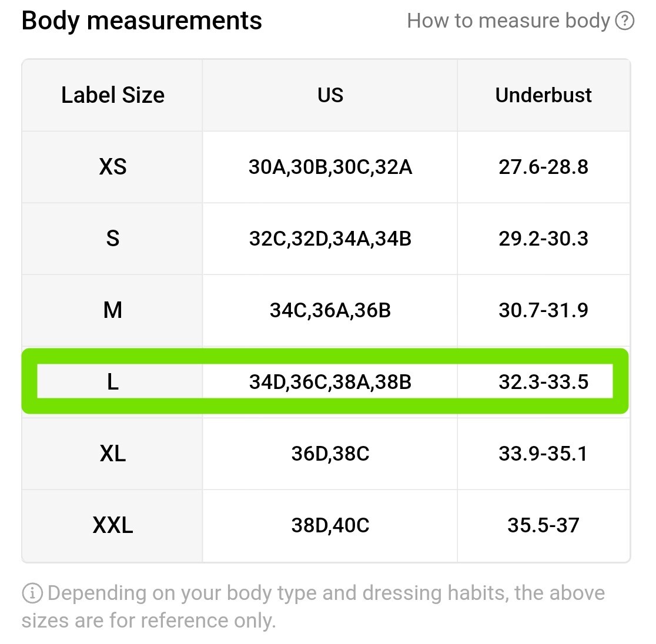Click the US column header
Viewport: 656px width, 644px height.
click(x=330, y=95)
